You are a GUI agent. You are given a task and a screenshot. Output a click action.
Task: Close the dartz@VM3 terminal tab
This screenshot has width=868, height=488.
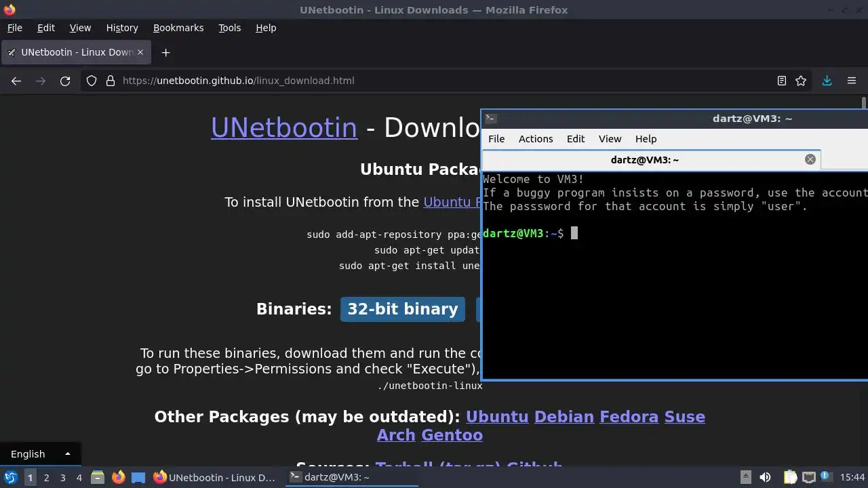point(810,159)
